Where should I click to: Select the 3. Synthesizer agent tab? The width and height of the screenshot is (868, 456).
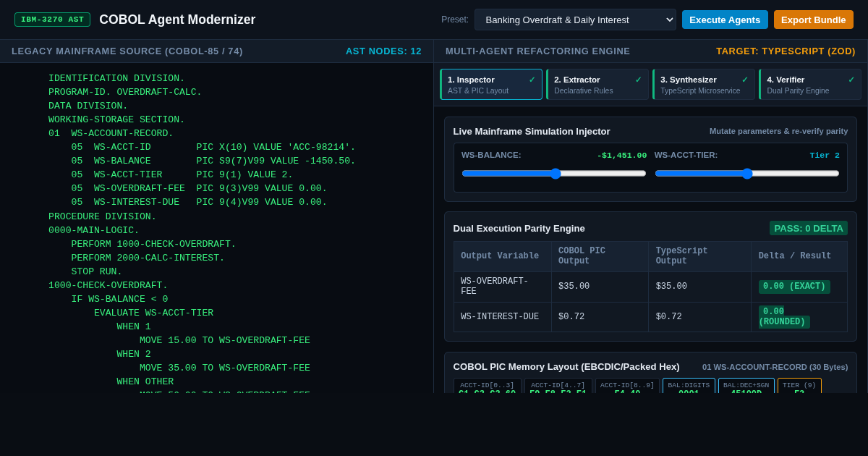click(704, 85)
